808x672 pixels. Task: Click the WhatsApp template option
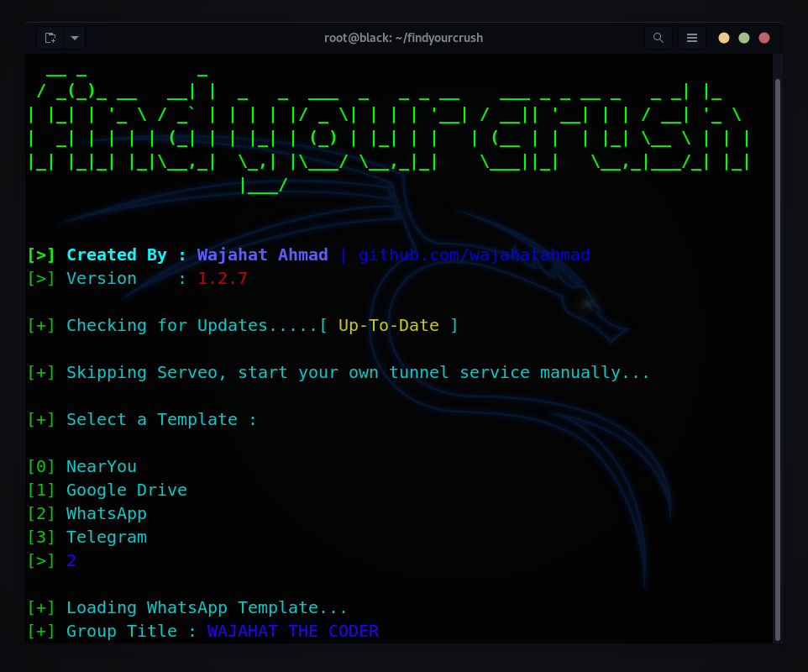tap(107, 514)
